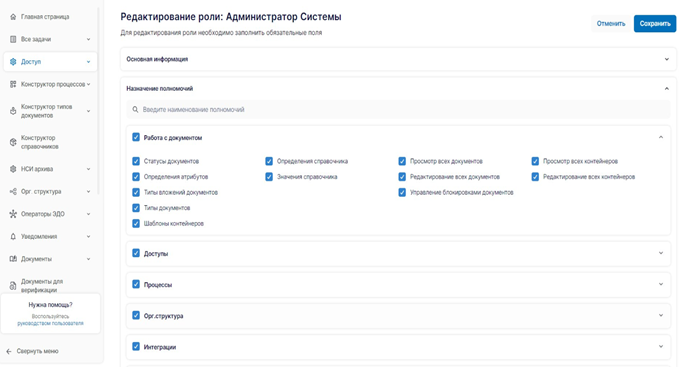Click the Все задачи list icon

[x=13, y=39]
